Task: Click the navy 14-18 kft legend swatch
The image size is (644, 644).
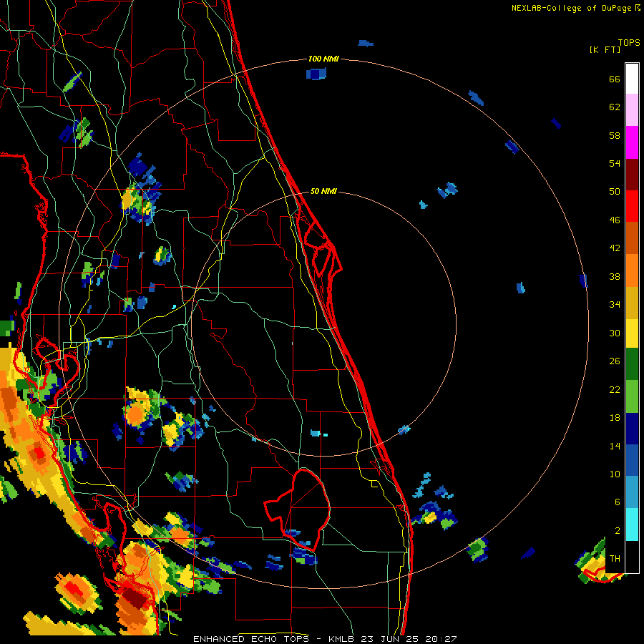Action: point(632,429)
